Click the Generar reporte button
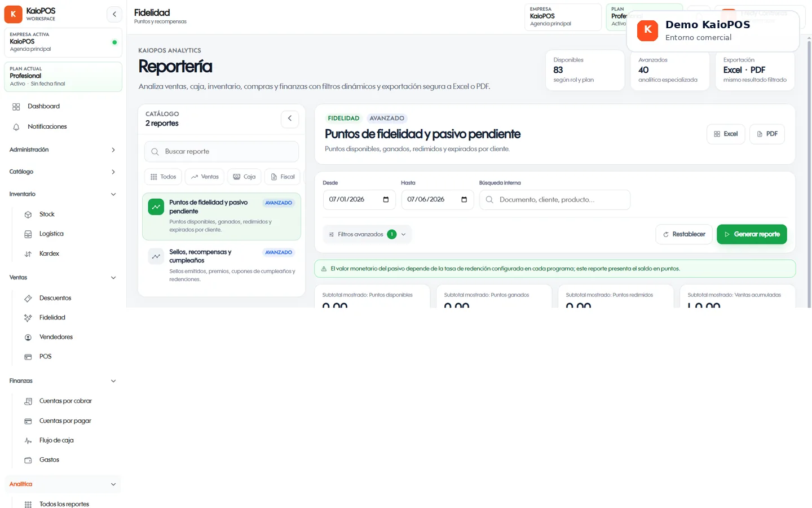 click(752, 234)
